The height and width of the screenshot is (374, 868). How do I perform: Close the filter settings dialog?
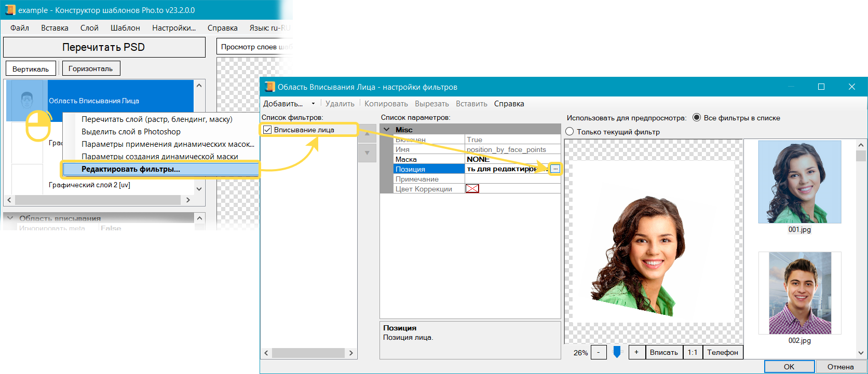851,87
